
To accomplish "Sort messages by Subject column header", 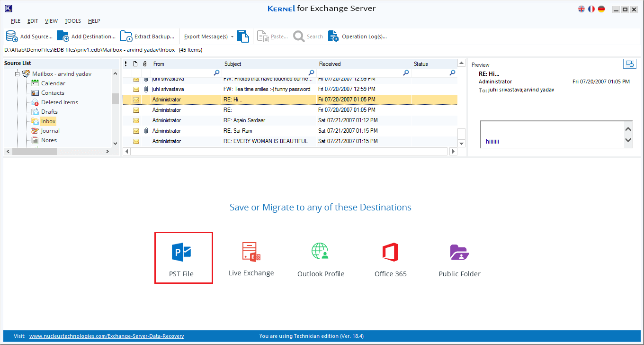I will pos(269,64).
